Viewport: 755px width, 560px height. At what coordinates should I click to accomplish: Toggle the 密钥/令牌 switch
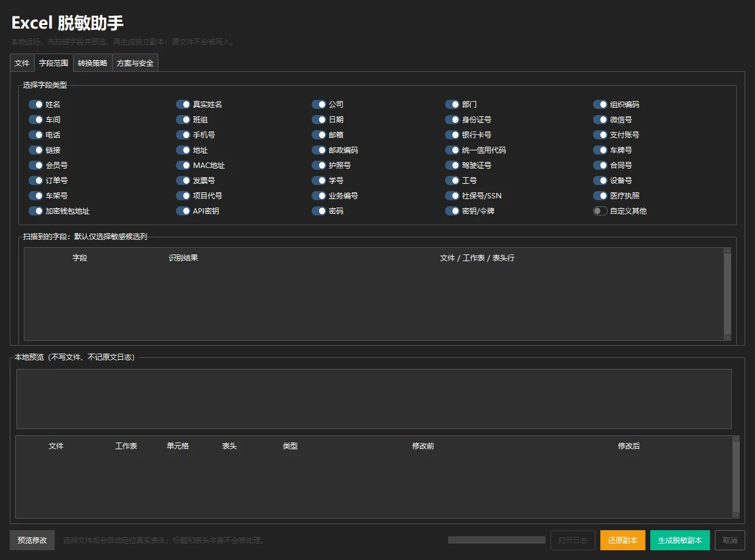(x=452, y=211)
